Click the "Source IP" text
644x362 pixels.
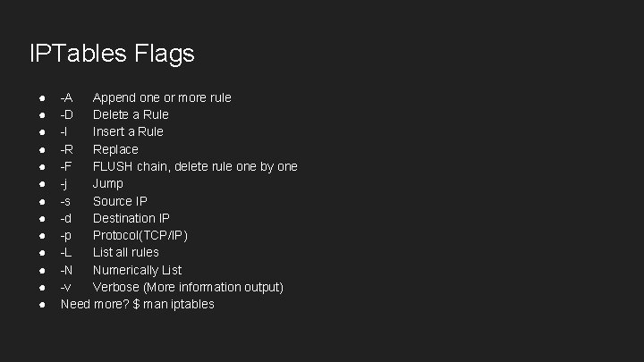pos(120,201)
